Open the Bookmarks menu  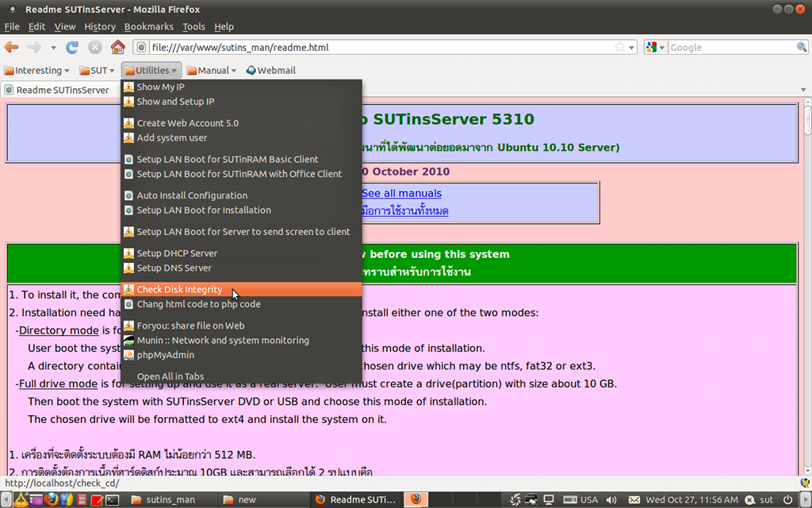(x=148, y=26)
